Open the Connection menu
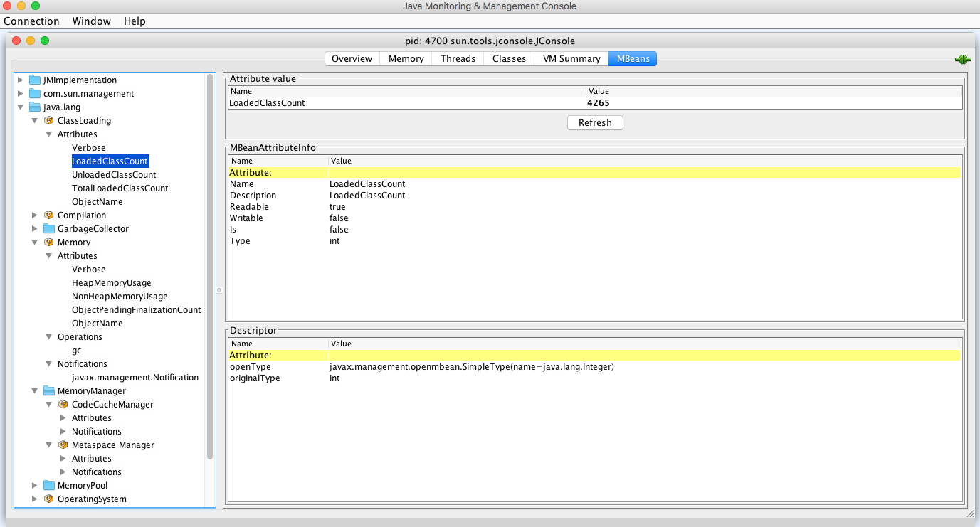The image size is (980, 527). 31,21
